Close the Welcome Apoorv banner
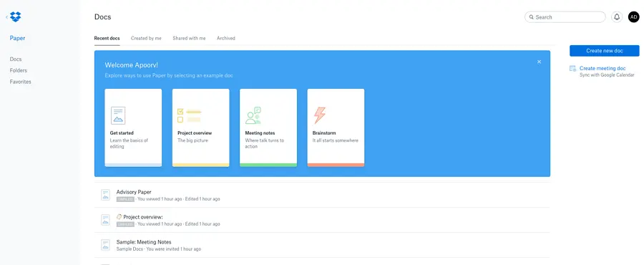644x265 pixels. 539,62
